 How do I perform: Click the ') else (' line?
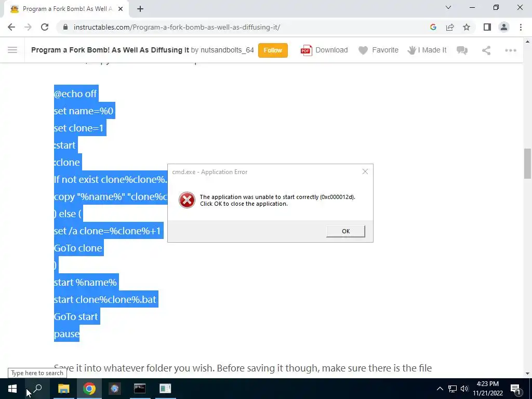coord(68,214)
